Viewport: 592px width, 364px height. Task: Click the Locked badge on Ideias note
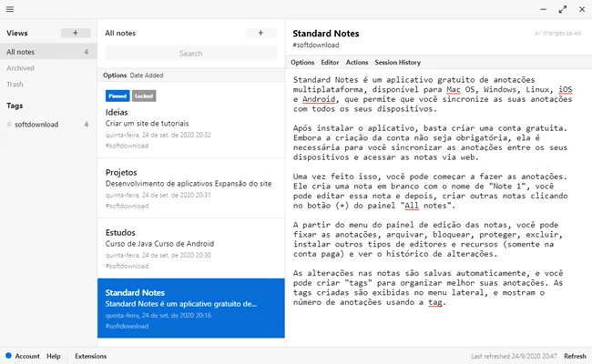coord(144,96)
